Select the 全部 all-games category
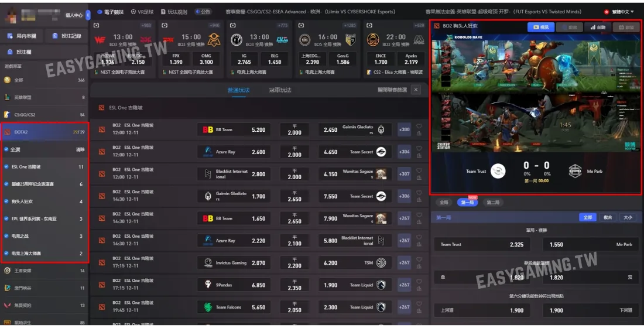The height and width of the screenshot is (328, 644). pyautogui.click(x=44, y=80)
